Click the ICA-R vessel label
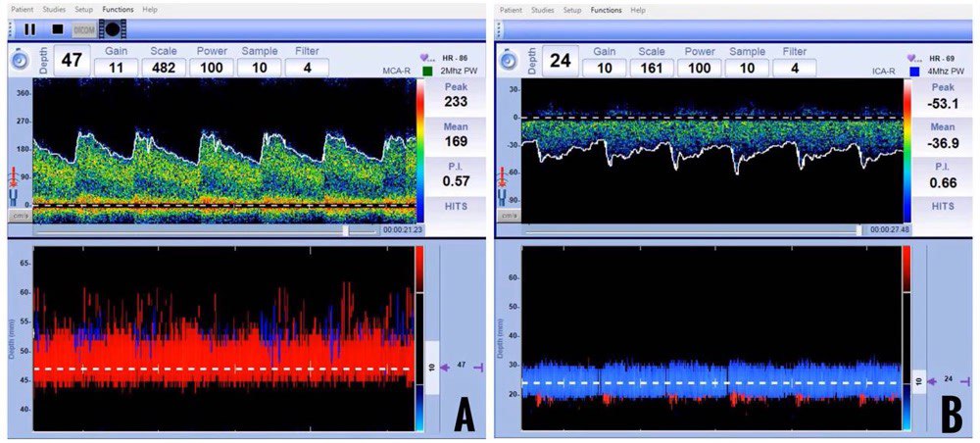This screenshot has width=980, height=443. point(886,72)
